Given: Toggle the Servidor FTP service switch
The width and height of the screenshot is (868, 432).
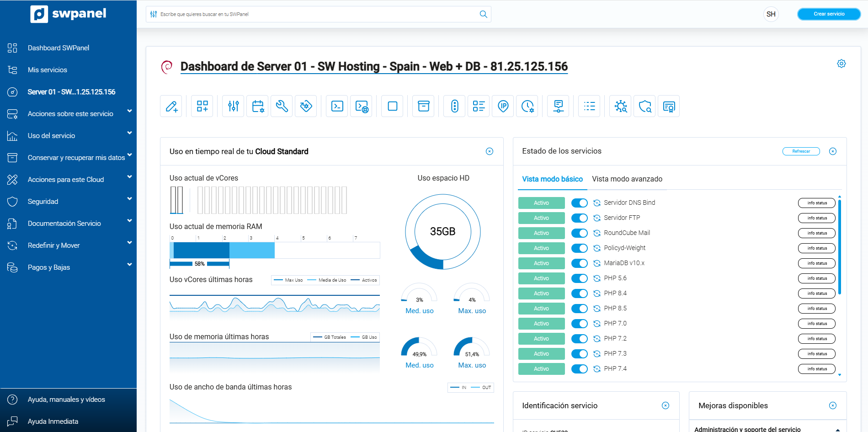Looking at the screenshot, I should coord(580,218).
